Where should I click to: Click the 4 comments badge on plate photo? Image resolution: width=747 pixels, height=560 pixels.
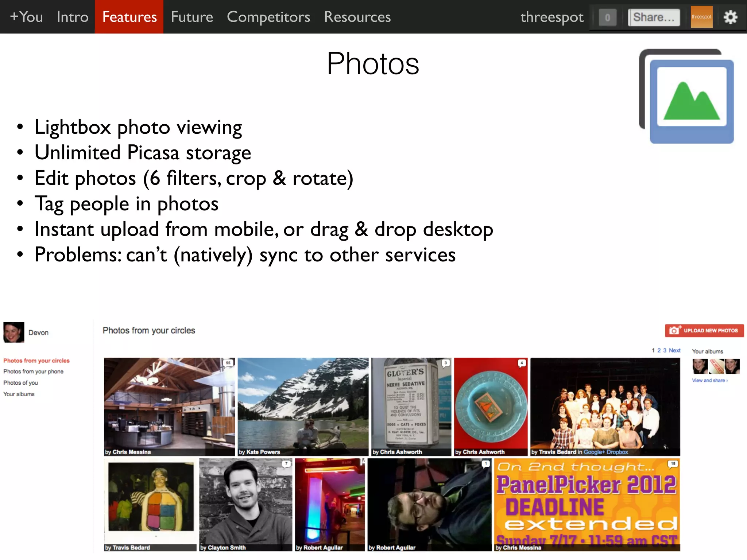(522, 363)
